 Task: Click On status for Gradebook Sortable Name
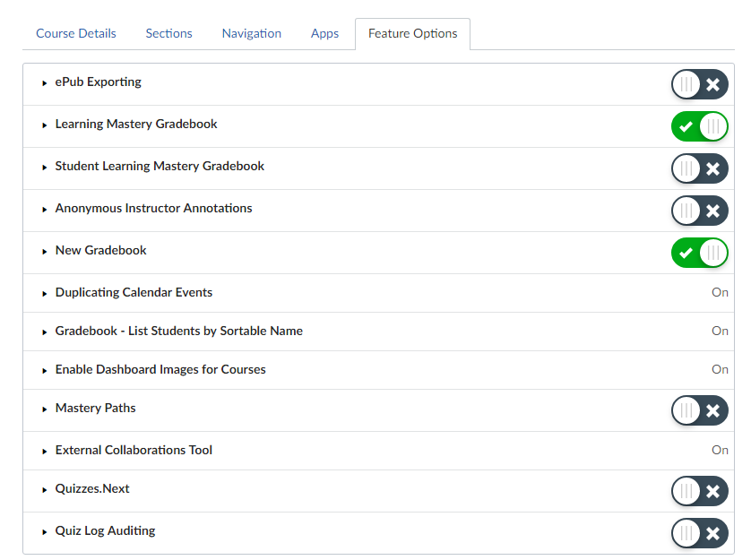(x=720, y=331)
